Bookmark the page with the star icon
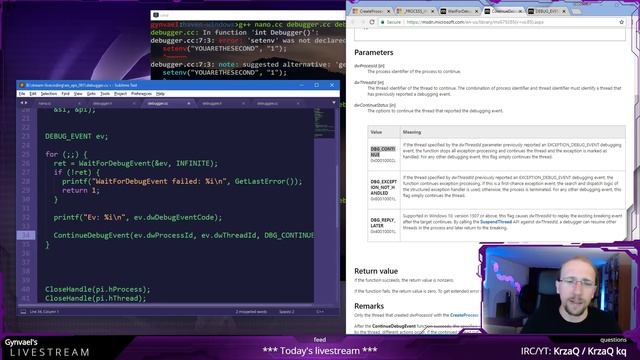 621,22
